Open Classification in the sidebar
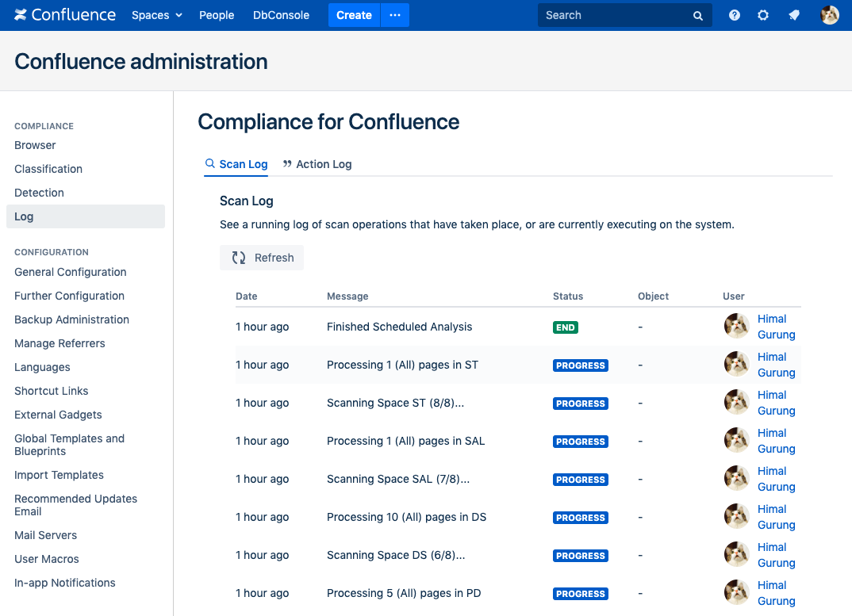Viewport: 852px width, 616px height. (48, 169)
